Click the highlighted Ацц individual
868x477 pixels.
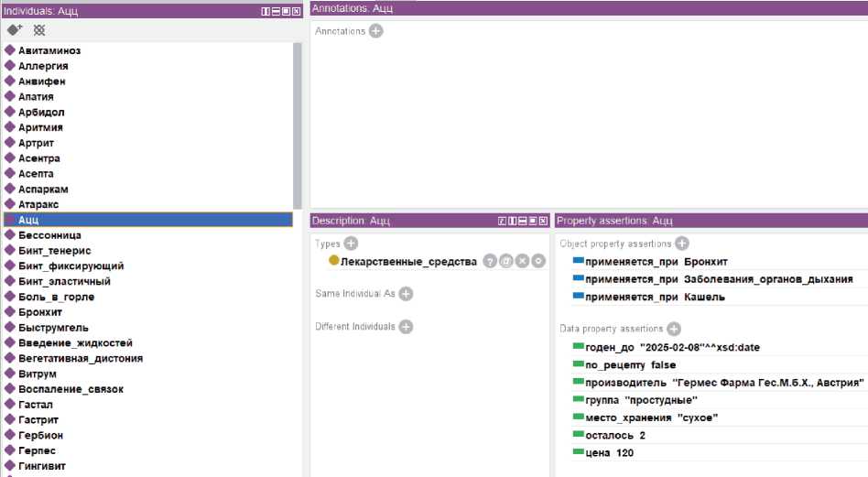pyautogui.click(x=147, y=220)
